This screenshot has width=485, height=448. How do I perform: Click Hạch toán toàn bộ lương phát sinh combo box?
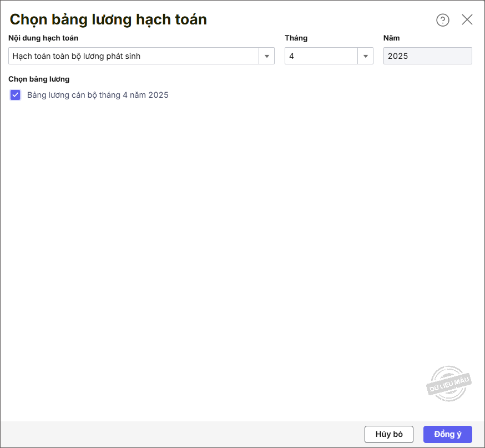coord(133,56)
